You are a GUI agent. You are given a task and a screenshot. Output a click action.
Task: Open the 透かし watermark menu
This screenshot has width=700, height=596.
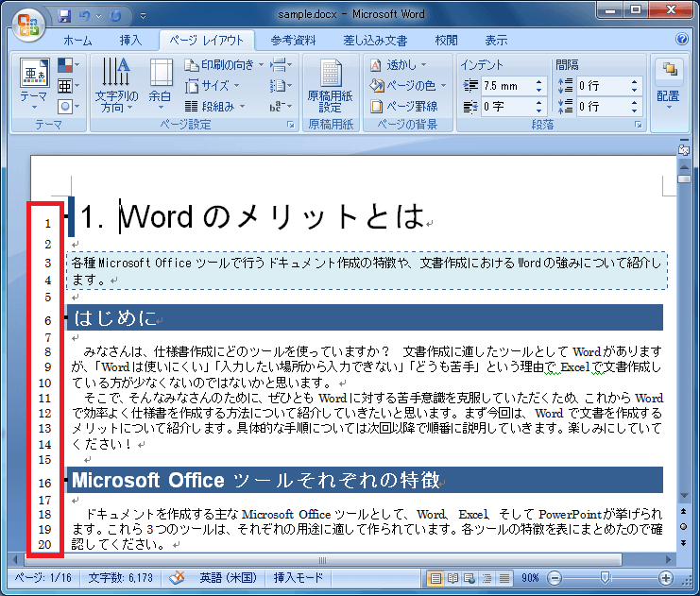[x=398, y=65]
